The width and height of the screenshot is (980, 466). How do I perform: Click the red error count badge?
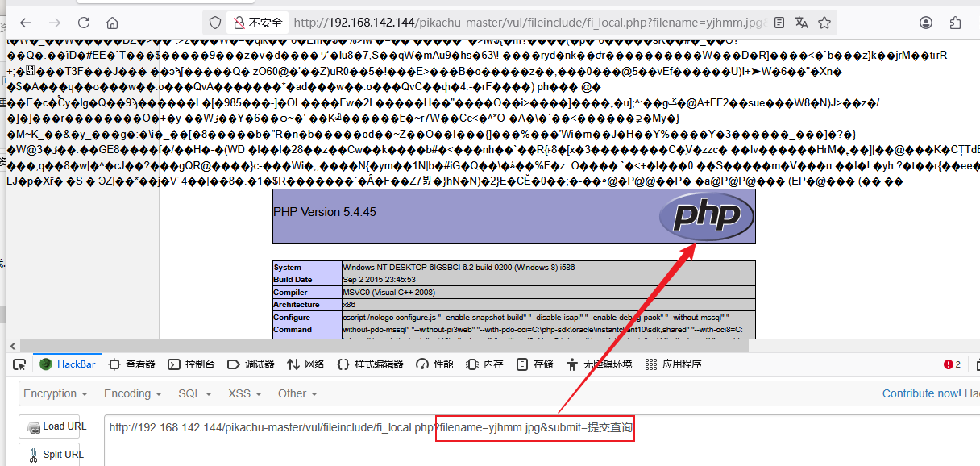tap(952, 364)
